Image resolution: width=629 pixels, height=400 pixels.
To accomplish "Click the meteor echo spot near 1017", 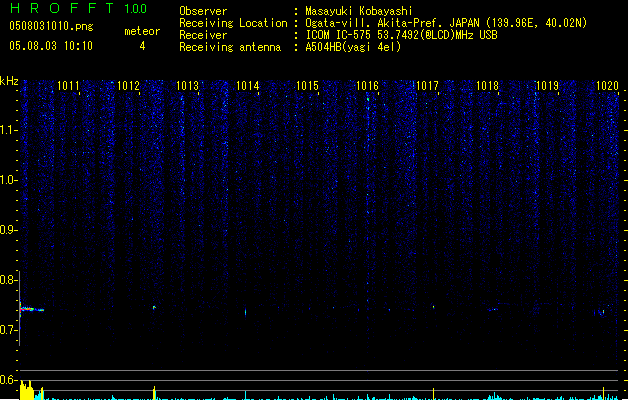I will (433, 307).
